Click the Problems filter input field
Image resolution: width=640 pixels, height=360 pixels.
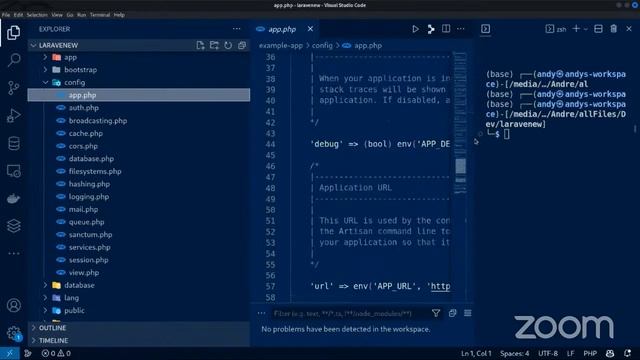click(x=351, y=313)
